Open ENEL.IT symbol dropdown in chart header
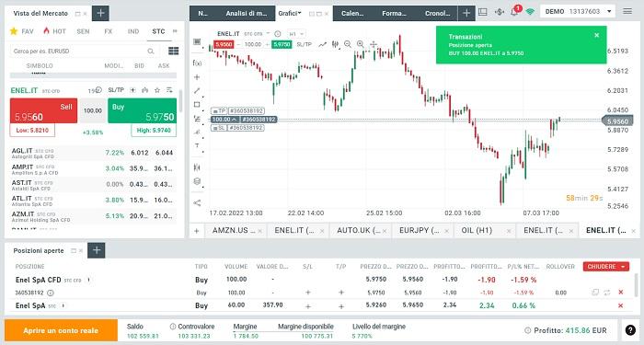Image resolution: width=644 pixels, height=345 pixels. [x=268, y=33]
